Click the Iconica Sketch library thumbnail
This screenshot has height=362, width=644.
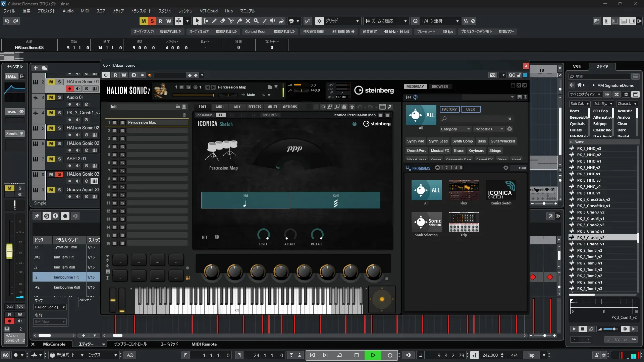pyautogui.click(x=501, y=190)
